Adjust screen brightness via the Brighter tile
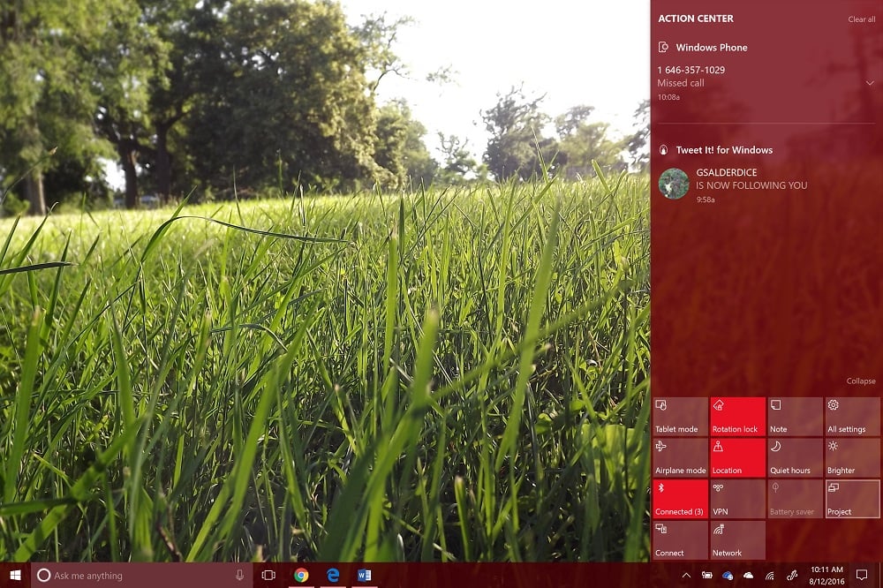 pyautogui.click(x=850, y=456)
